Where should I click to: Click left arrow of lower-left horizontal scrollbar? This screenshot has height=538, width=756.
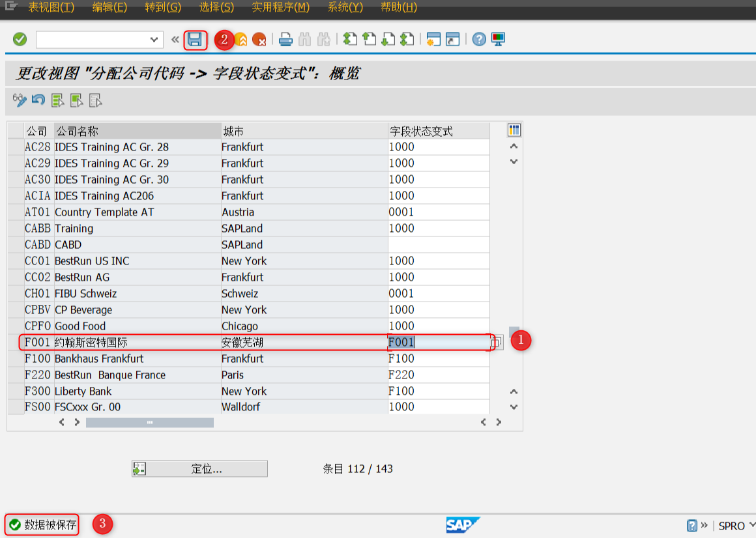click(62, 423)
